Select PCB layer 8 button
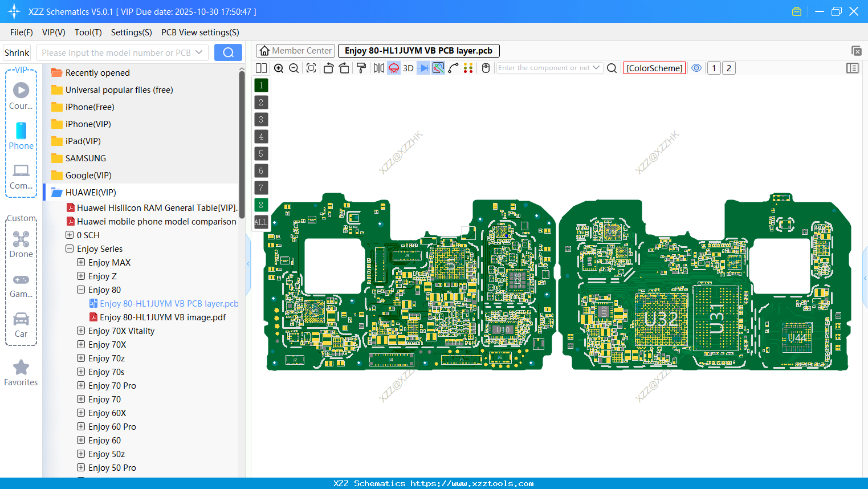 coord(261,205)
